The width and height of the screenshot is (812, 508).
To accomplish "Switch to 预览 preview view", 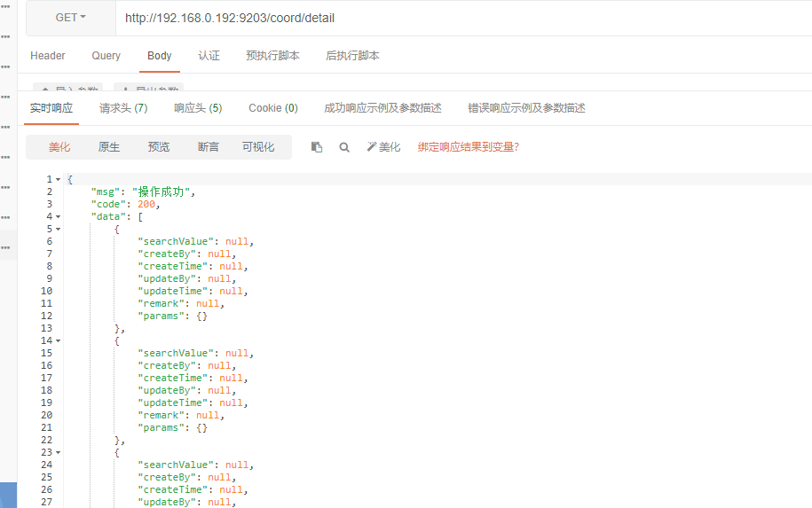I will pyautogui.click(x=159, y=147).
